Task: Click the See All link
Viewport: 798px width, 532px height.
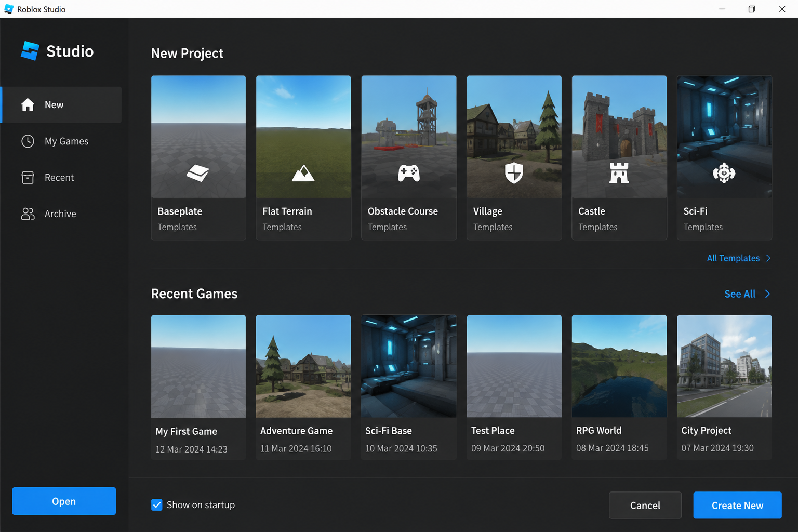Action: tap(740, 294)
